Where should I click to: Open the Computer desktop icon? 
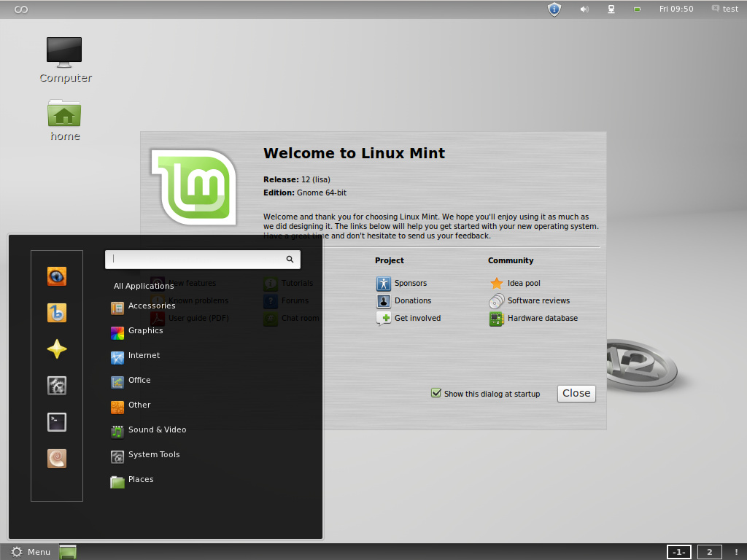[x=65, y=60]
